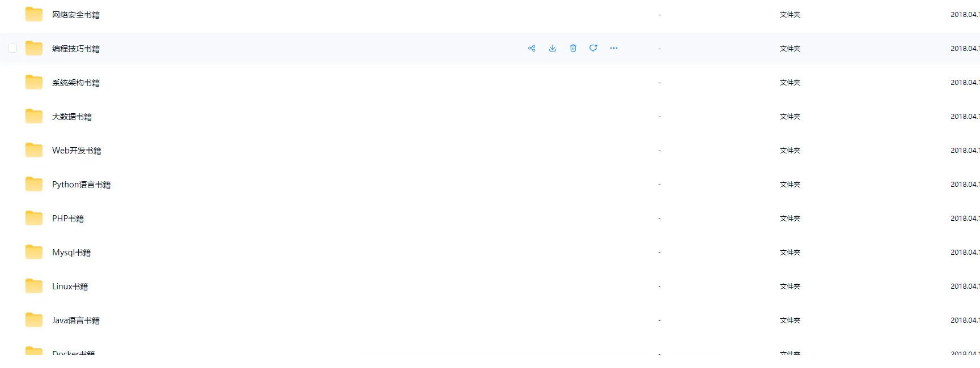
Task: Click the 2018.04 date in 网络安全书籍 row
Action: (965, 15)
